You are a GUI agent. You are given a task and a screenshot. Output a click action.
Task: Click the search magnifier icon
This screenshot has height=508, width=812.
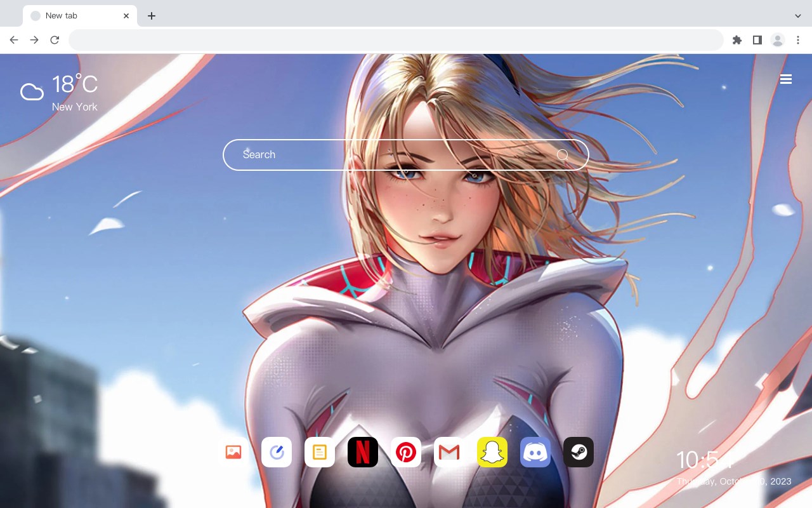tap(563, 155)
